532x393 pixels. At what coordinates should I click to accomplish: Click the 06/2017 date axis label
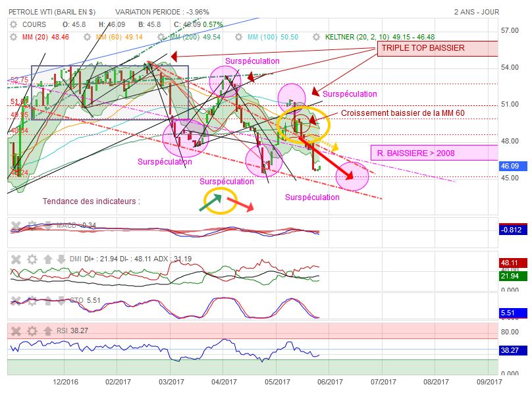tap(330, 382)
